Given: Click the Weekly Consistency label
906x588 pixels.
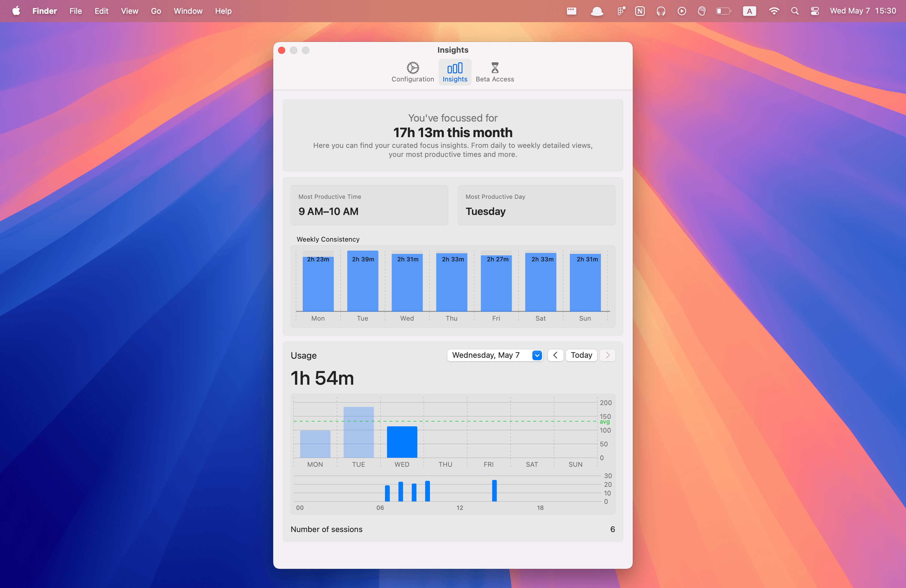Looking at the screenshot, I should coord(328,239).
